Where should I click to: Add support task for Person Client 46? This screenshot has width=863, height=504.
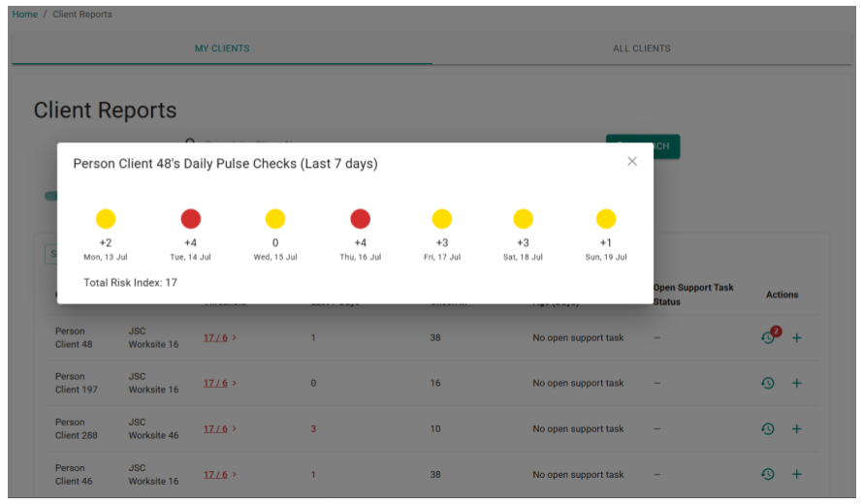(x=796, y=474)
